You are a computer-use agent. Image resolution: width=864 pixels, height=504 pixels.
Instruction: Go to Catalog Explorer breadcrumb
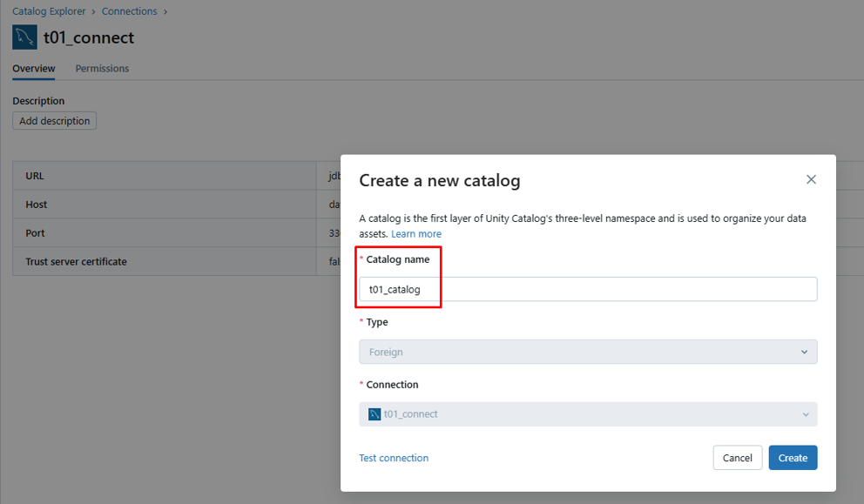coord(49,11)
